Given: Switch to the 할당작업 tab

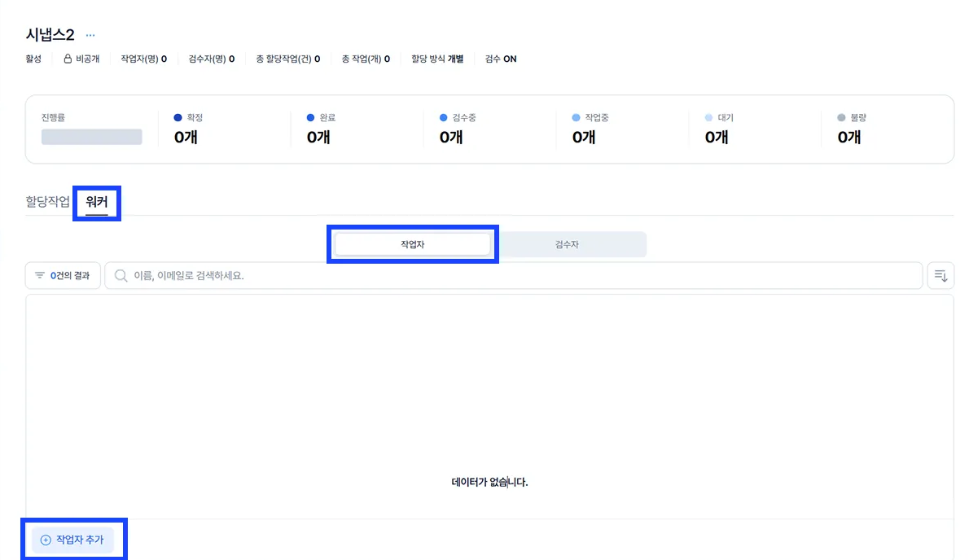Looking at the screenshot, I should click(47, 202).
